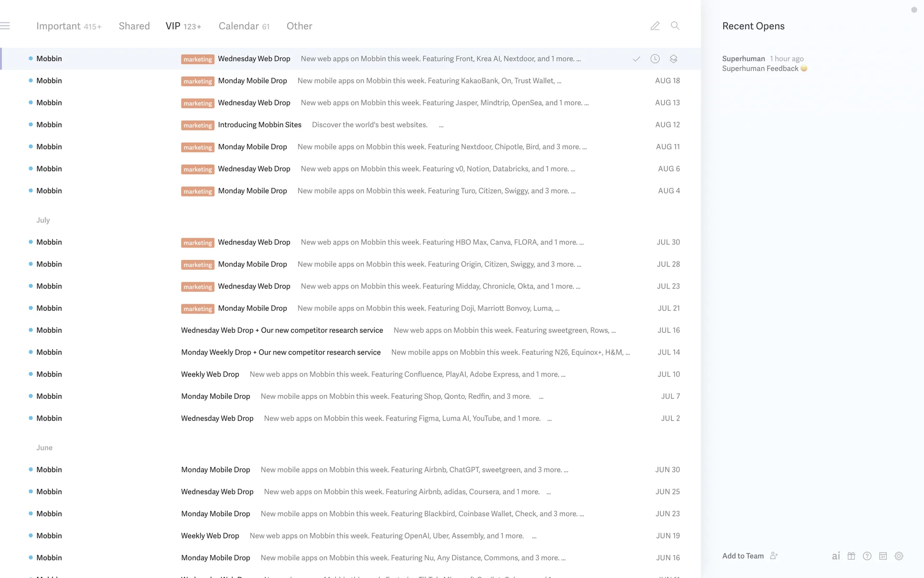Select the Other tab

(x=299, y=26)
